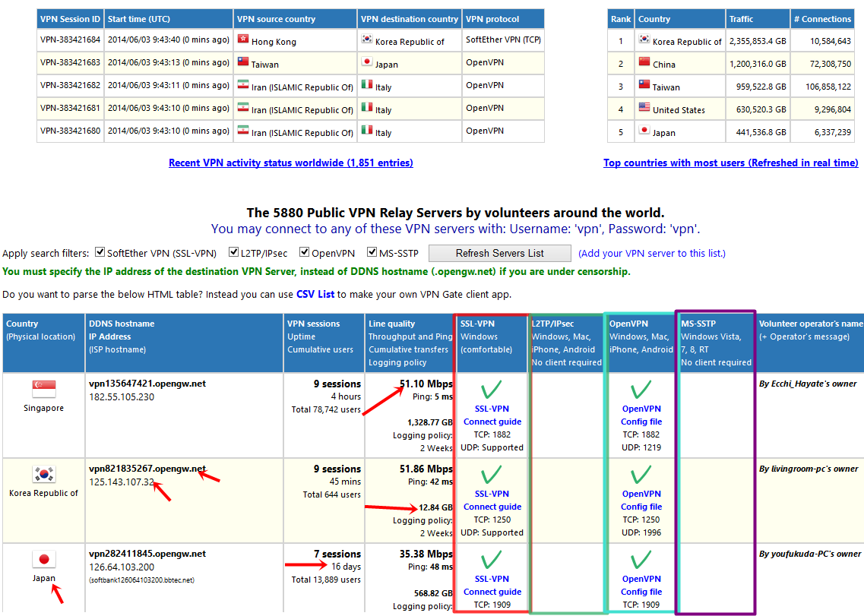Click the MS-SSTP column header
The height and width of the screenshot is (616, 864).
(716, 343)
